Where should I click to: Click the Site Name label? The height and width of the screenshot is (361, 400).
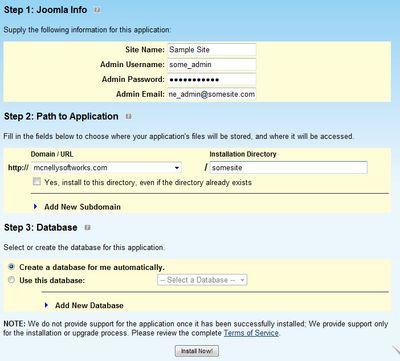click(x=145, y=50)
